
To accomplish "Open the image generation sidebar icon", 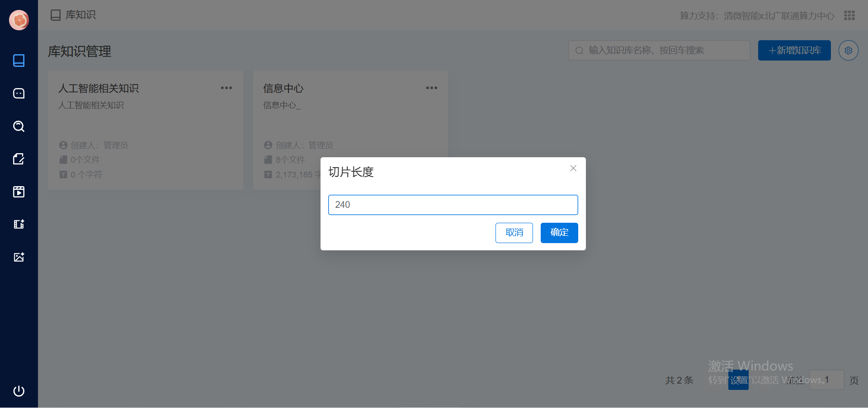I will (x=19, y=257).
